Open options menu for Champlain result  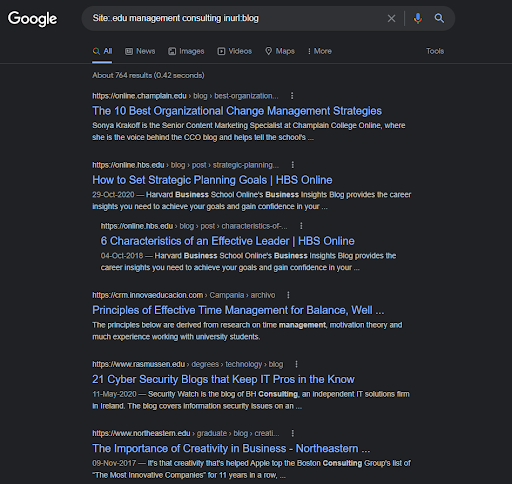(x=292, y=96)
